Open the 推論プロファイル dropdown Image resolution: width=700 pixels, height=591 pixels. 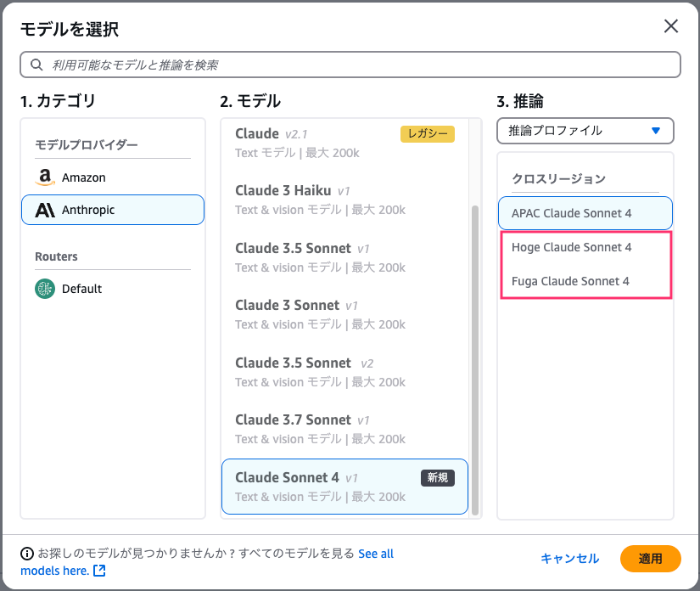[585, 131]
